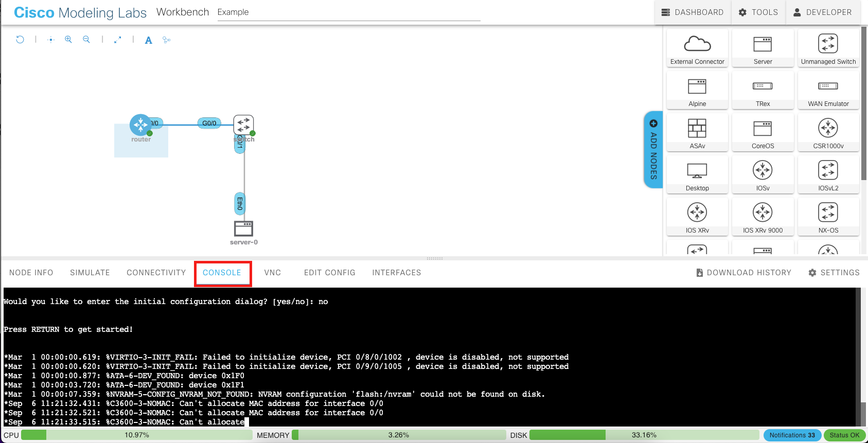Click the Status OK indicator
Image resolution: width=868 pixels, height=443 pixels.
pyautogui.click(x=844, y=435)
